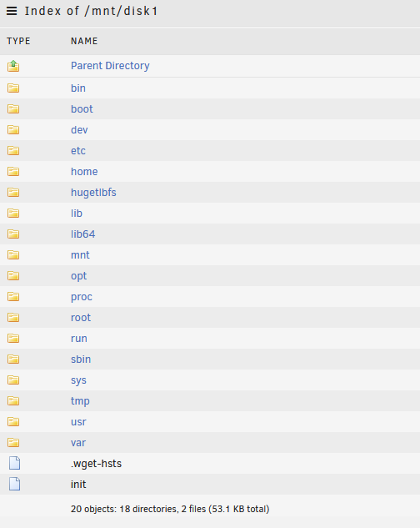Open the hamburger menu icon

[x=12, y=11]
